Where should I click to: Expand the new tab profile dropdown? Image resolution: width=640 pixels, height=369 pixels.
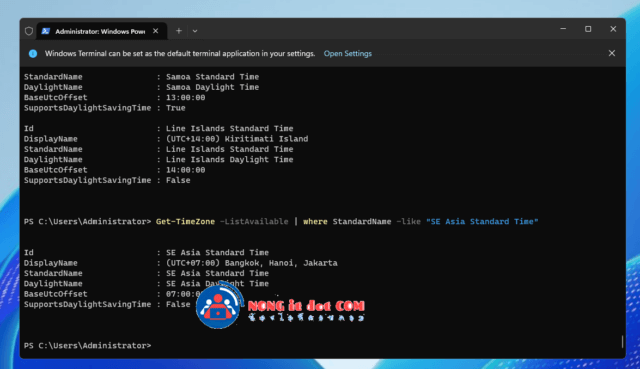pos(195,31)
